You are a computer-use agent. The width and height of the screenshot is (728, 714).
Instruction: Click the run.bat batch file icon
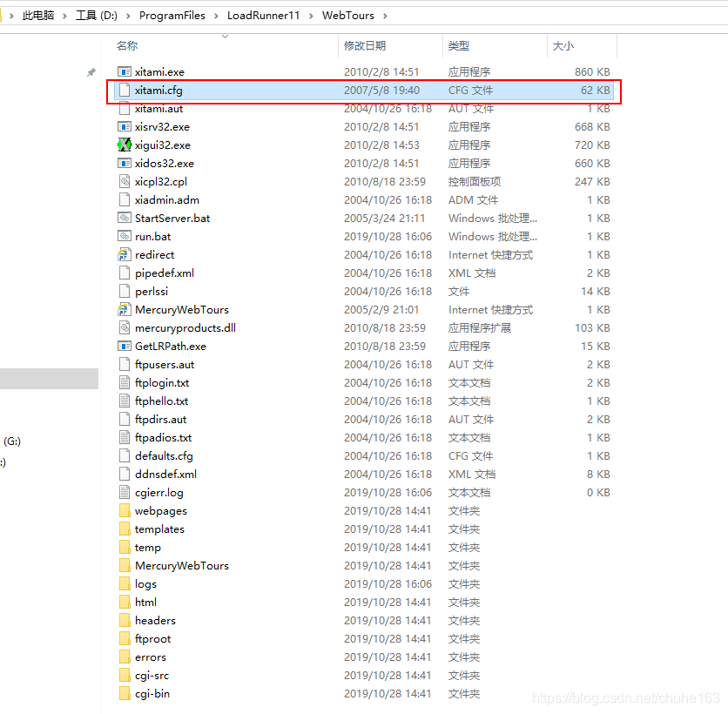click(124, 236)
